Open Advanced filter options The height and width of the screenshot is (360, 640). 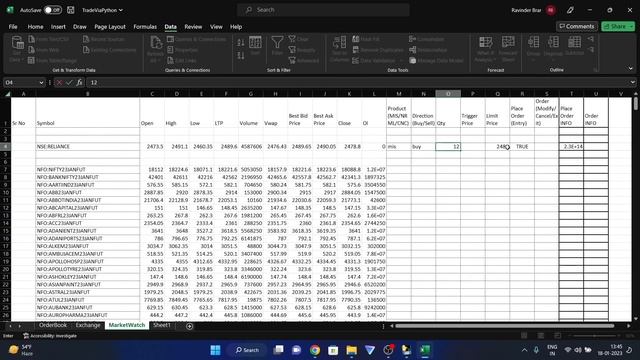coord(304,60)
